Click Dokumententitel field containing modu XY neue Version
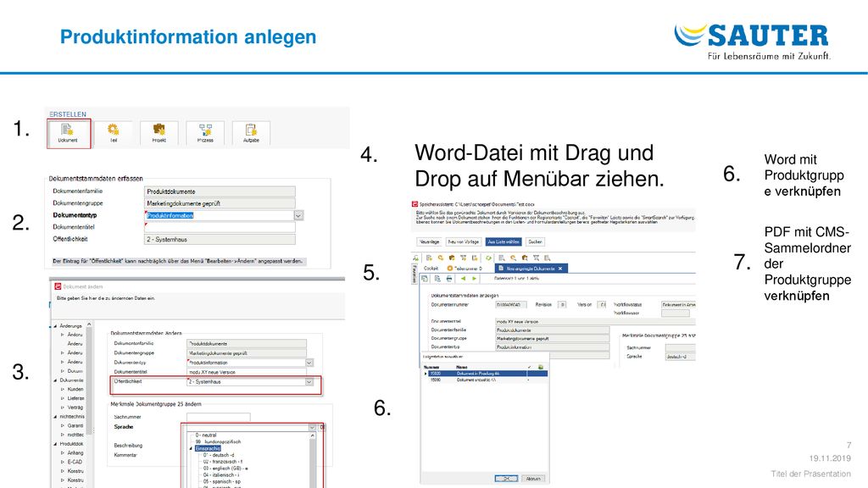Viewport: 868px width, 488px height. [247, 373]
